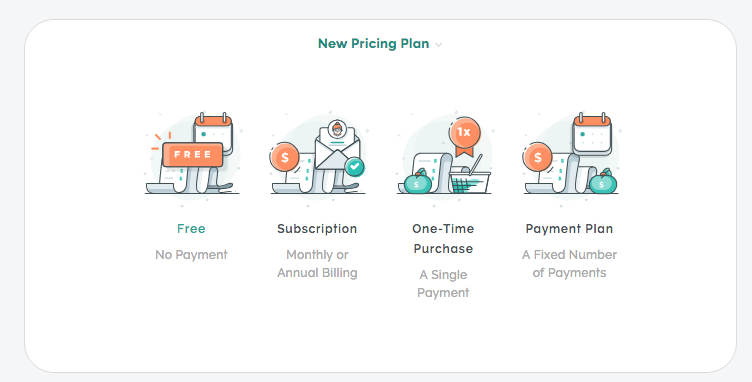Click the orange dollar coin in Subscription
Image resolution: width=752 pixels, height=382 pixels.
click(284, 157)
